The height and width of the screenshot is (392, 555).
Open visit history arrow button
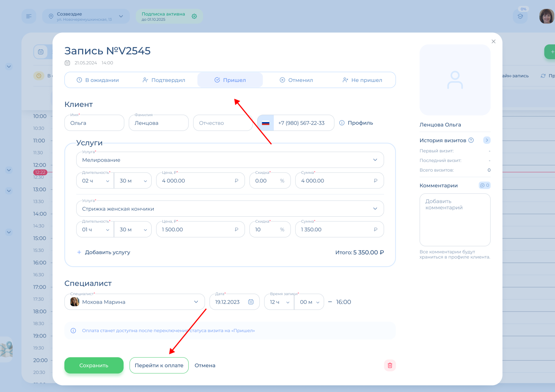tap(487, 140)
